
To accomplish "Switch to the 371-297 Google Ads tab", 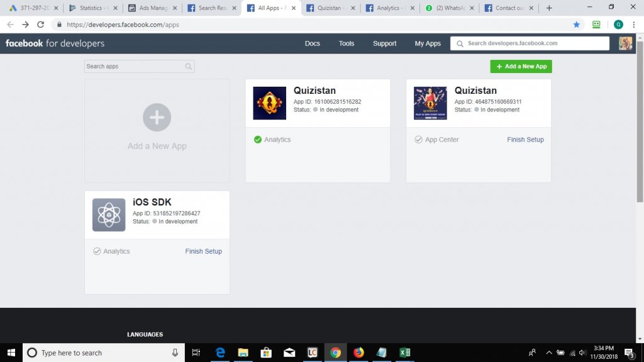I will point(33,8).
